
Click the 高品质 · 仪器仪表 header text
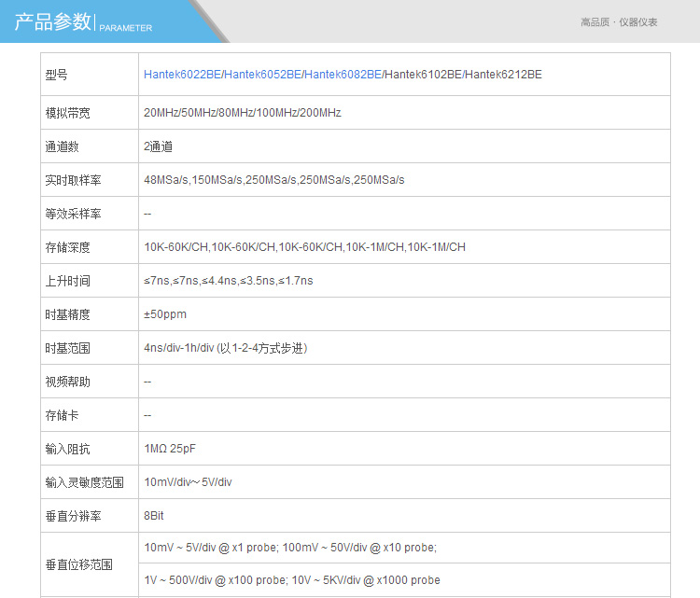point(619,22)
